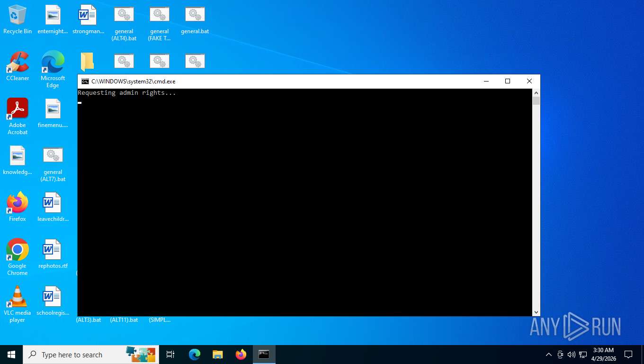The height and width of the screenshot is (364, 644).
Task: Launch the Firefox desktop shortcut
Action: click(18, 207)
